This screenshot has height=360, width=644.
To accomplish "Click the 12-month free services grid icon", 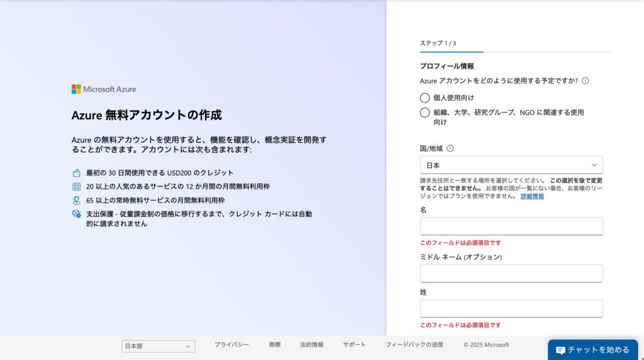I will 77,187.
